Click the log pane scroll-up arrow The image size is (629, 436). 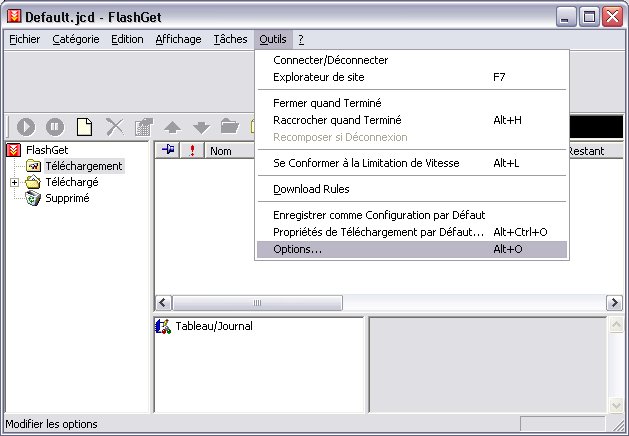pos(616,324)
